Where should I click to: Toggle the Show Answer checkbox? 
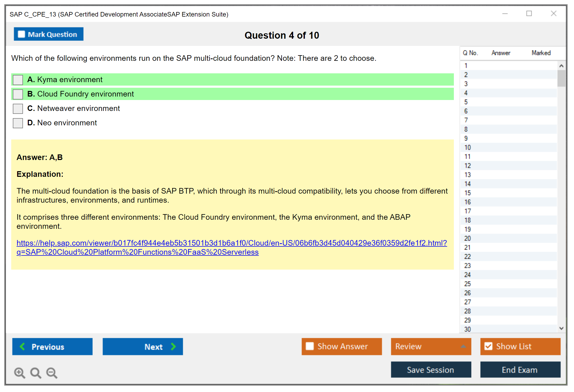310,346
